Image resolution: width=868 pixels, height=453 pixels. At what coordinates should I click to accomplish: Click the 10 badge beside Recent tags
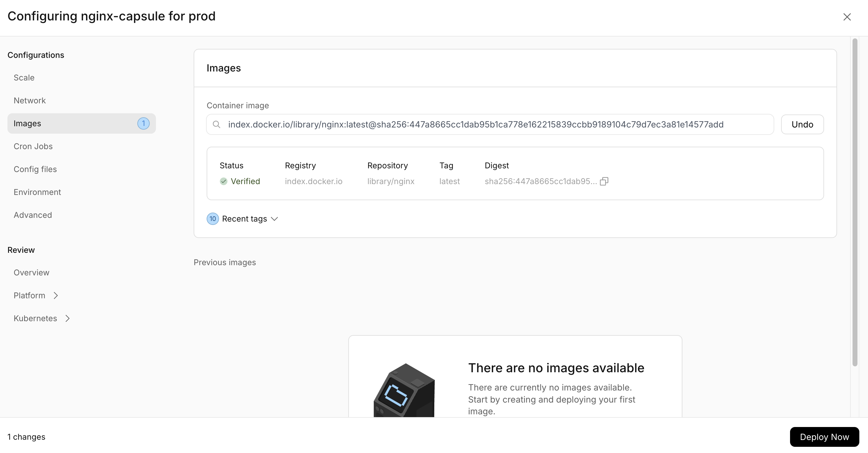[213, 219]
